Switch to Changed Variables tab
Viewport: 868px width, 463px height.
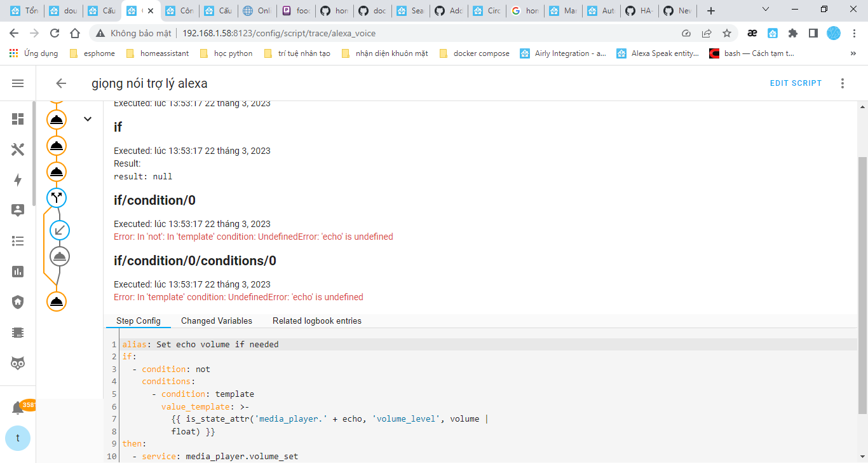pyautogui.click(x=217, y=321)
